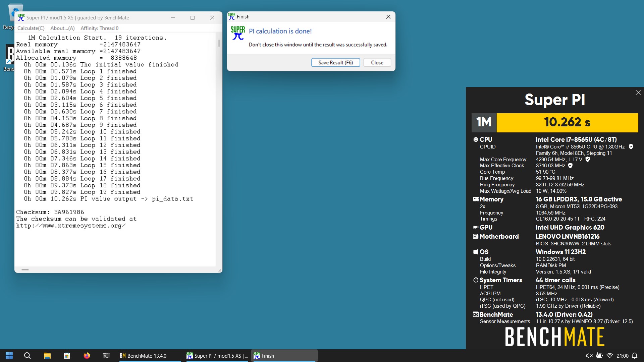The width and height of the screenshot is (644, 362).
Task: Switch to BenchMate 13.4.0 taskbar item
Action: coord(149,356)
